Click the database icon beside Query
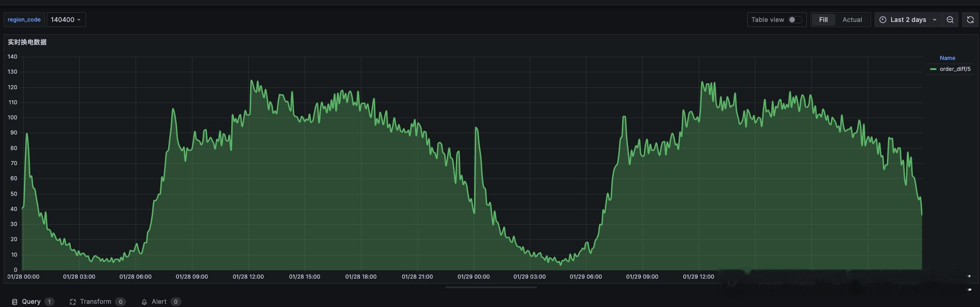 point(15,302)
